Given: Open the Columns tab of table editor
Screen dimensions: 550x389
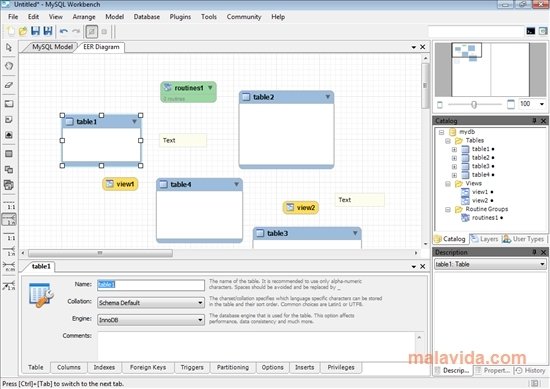Looking at the screenshot, I should coord(69,367).
